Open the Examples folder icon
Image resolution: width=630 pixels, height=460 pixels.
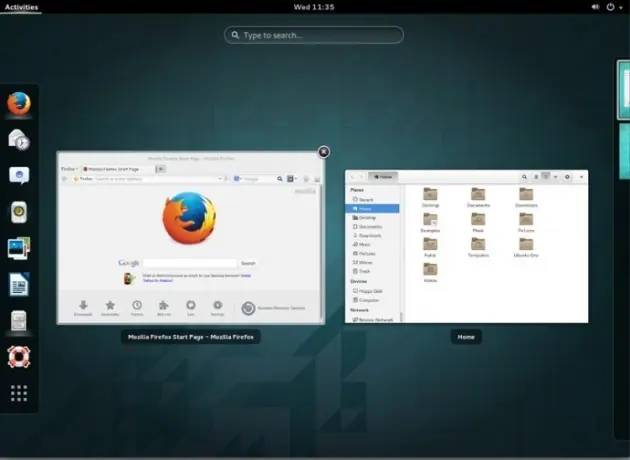pyautogui.click(x=430, y=219)
